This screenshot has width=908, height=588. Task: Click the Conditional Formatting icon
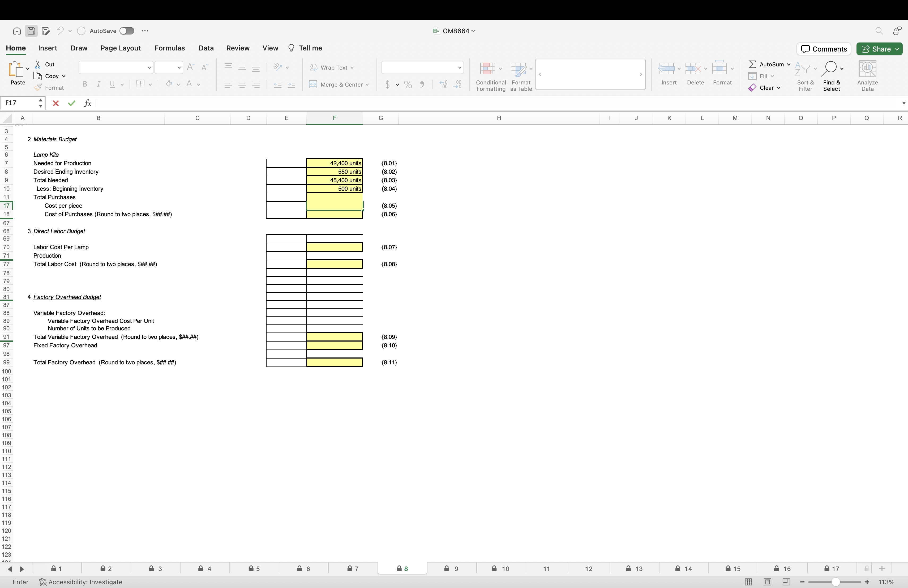pos(487,69)
